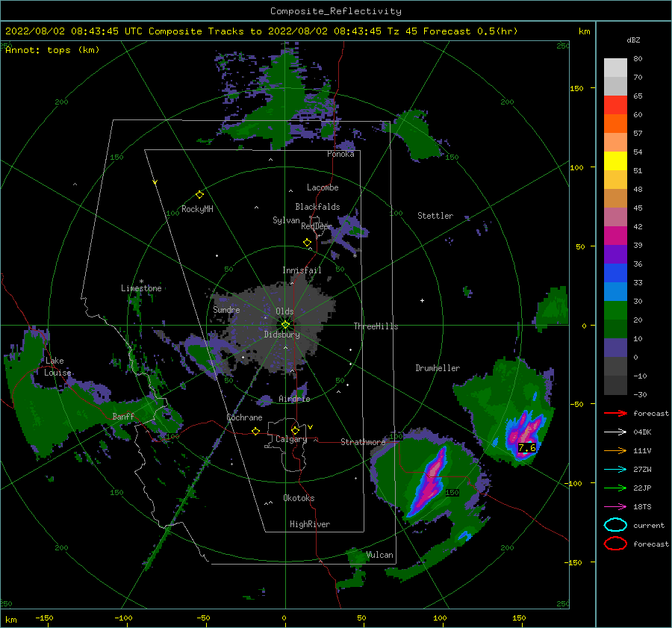672x628 pixels.
Task: Click the bright green 20-30 dBZ swatch
Action: coord(615,310)
